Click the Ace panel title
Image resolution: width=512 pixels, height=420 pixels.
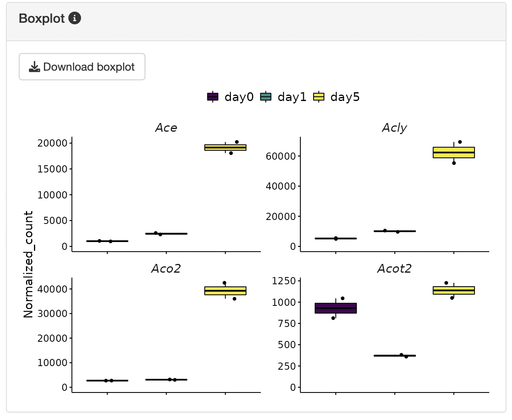coord(166,128)
